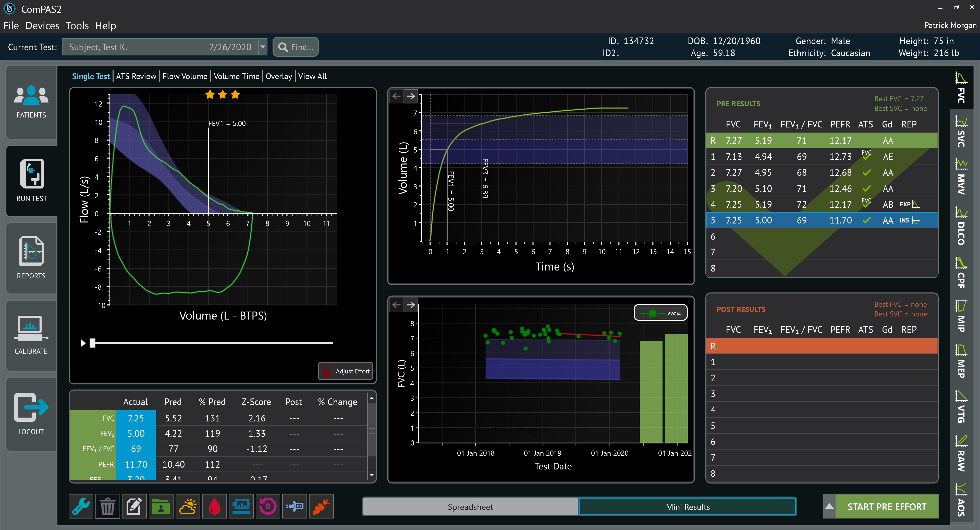Select the RAW test type
The image size is (980, 530).
click(961, 453)
